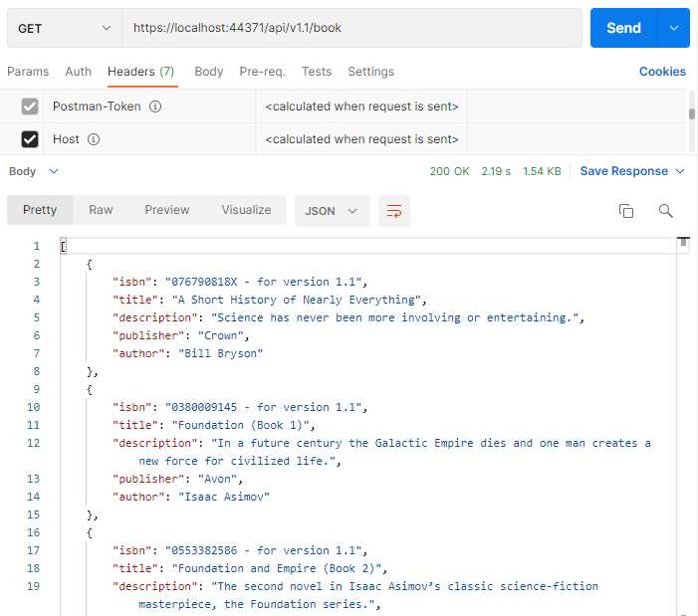Viewport: 698px width, 616px height.
Task: Uncheck the Host header checkbox
Action: [30, 139]
